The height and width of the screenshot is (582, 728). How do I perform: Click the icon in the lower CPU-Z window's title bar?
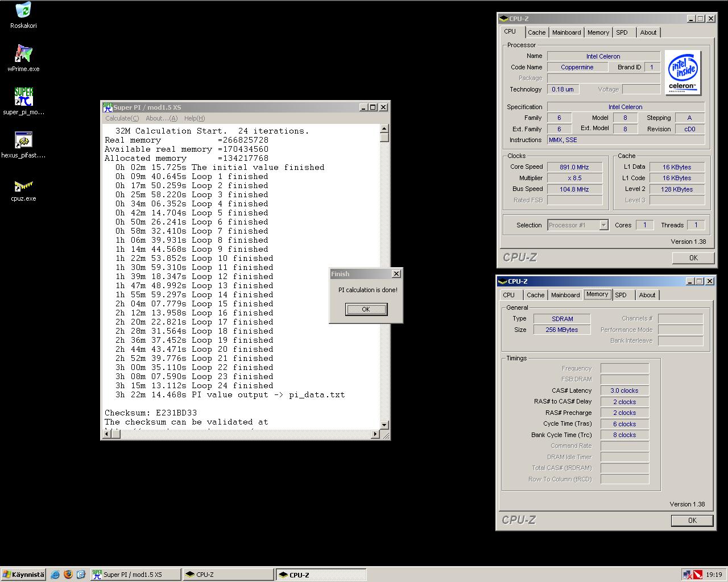(502, 281)
